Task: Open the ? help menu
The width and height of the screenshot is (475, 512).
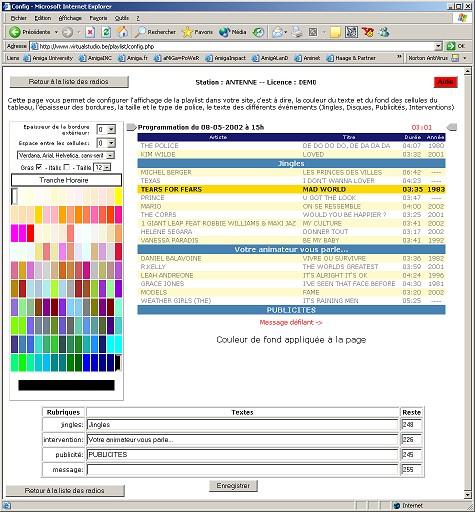Action: [138, 18]
